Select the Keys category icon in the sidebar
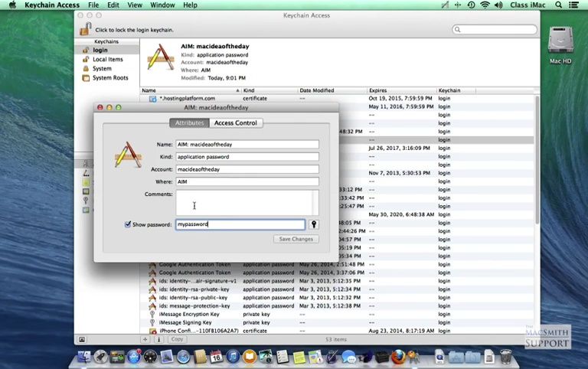The image size is (588, 369). tap(86, 201)
